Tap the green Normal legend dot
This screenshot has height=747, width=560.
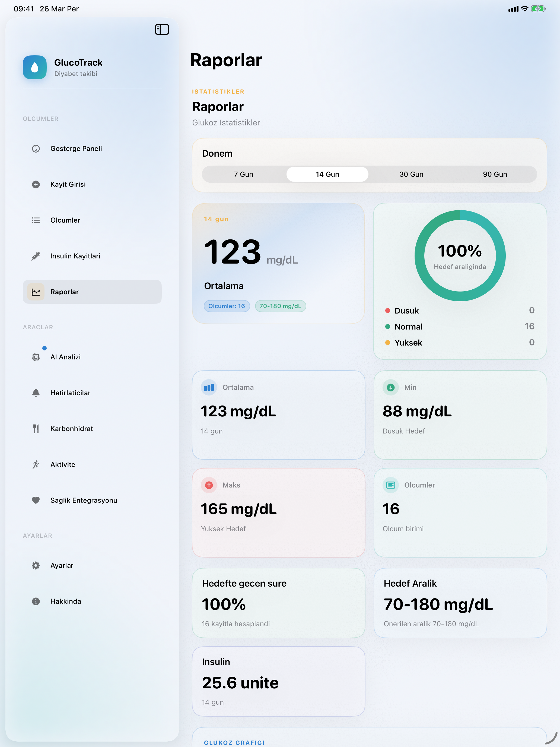pos(387,326)
